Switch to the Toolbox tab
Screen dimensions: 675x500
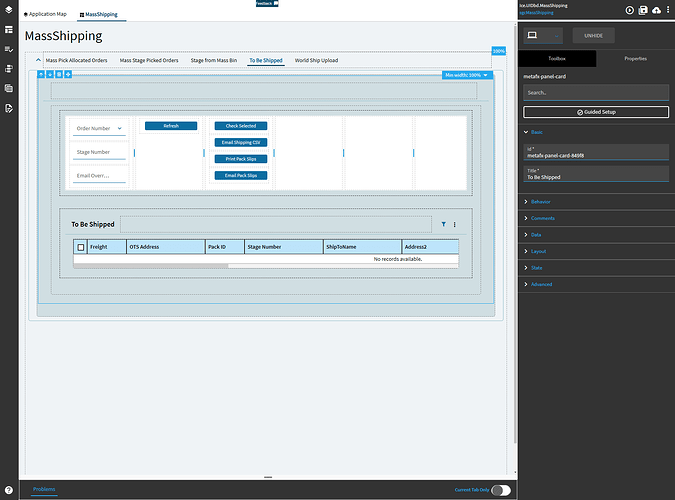pyautogui.click(x=557, y=59)
